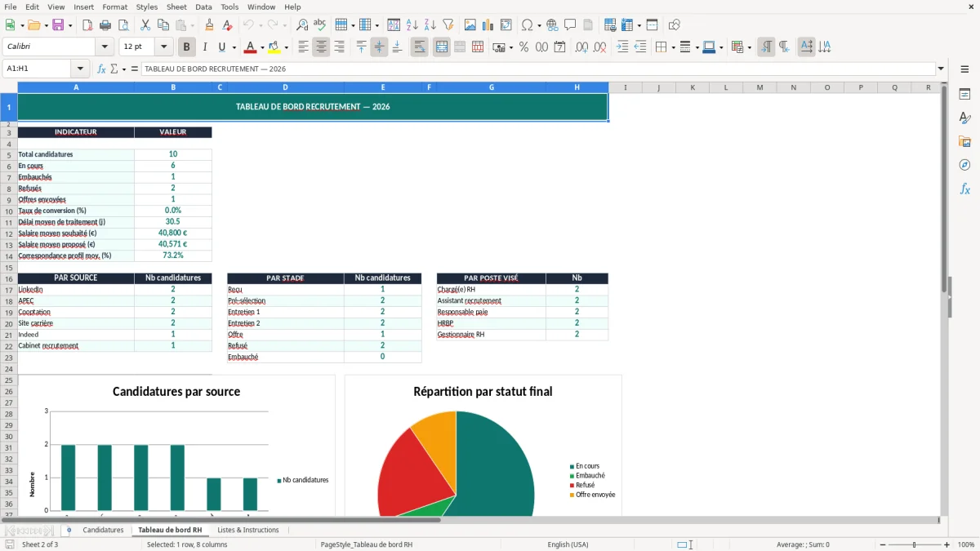Open sidebar Properties deck icon

[x=964, y=95]
